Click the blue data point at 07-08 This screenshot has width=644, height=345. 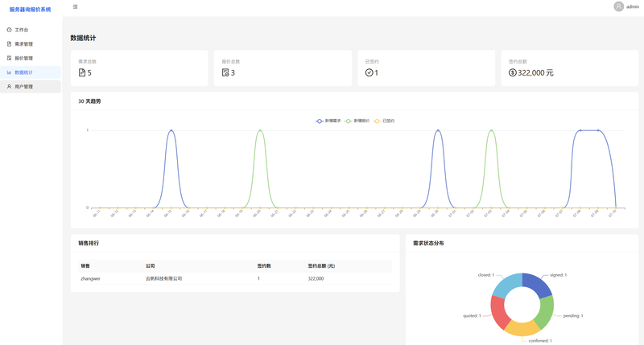click(x=580, y=130)
